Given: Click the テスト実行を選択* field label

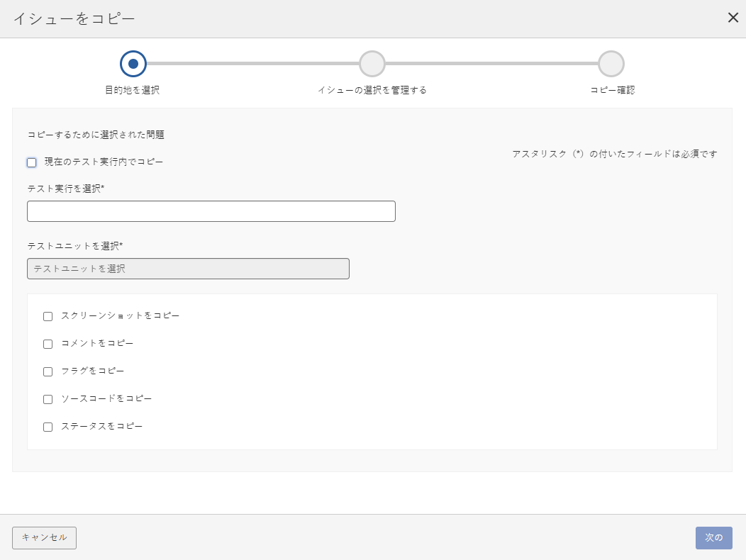Looking at the screenshot, I should (x=65, y=188).
